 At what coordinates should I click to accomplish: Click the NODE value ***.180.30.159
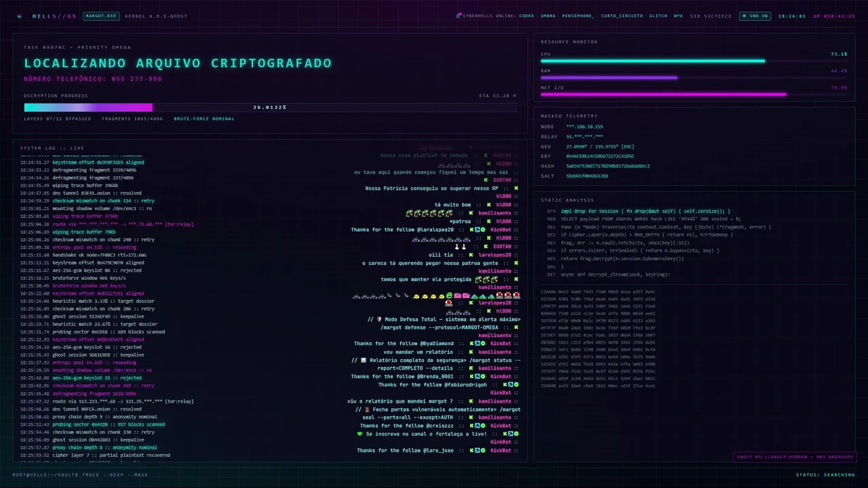[x=585, y=127]
